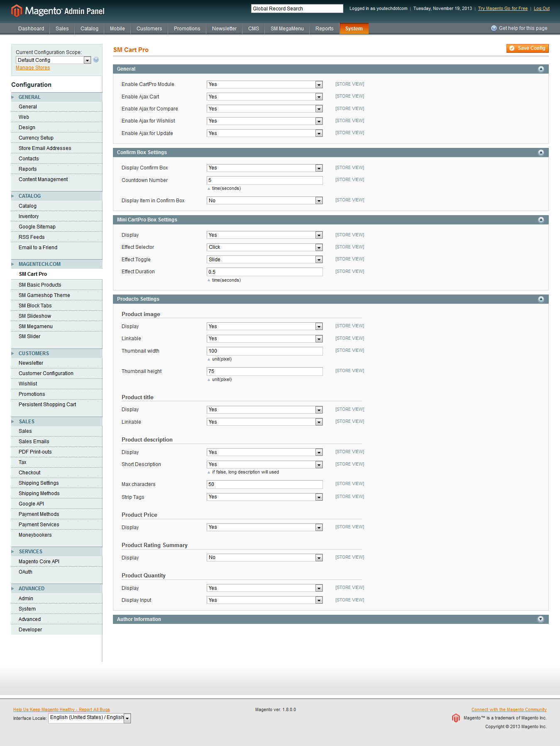Open the Strip Tags dropdown
The image size is (560, 746).
tap(265, 497)
